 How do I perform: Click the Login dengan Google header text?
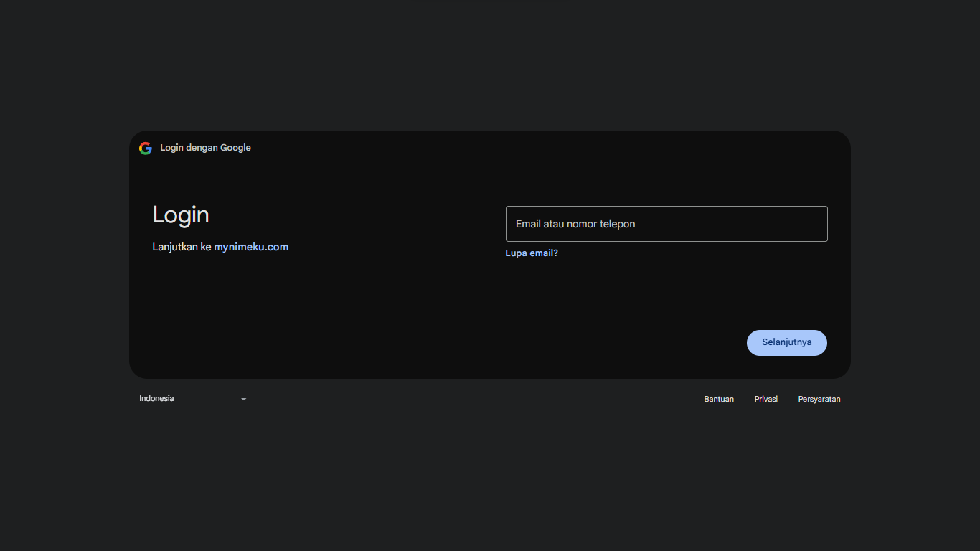click(206, 148)
